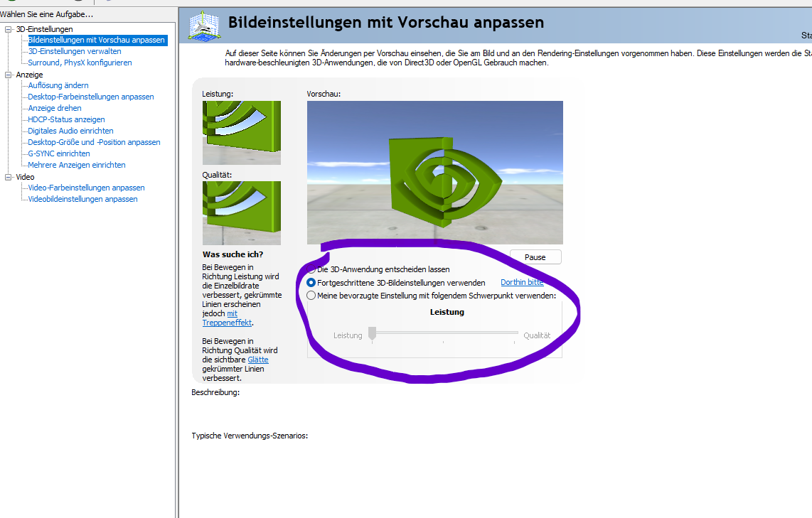812x518 pixels.
Task: Click the large Vorschau 3D preview
Action: coord(435,173)
